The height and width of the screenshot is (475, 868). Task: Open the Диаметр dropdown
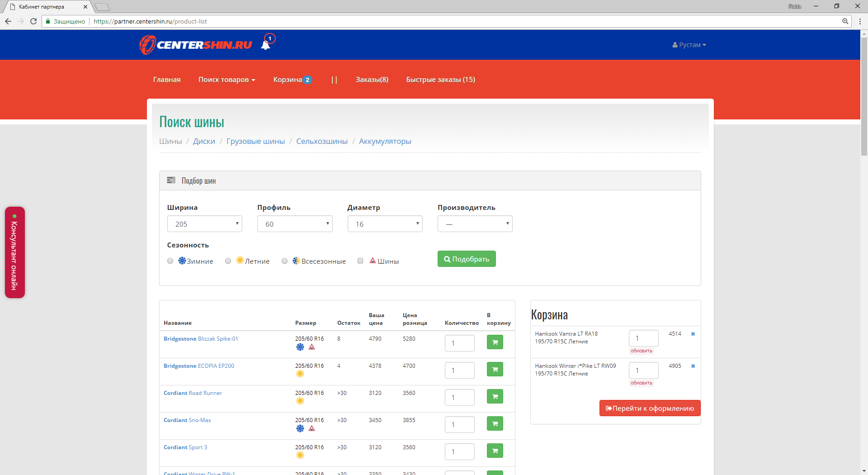[385, 224]
